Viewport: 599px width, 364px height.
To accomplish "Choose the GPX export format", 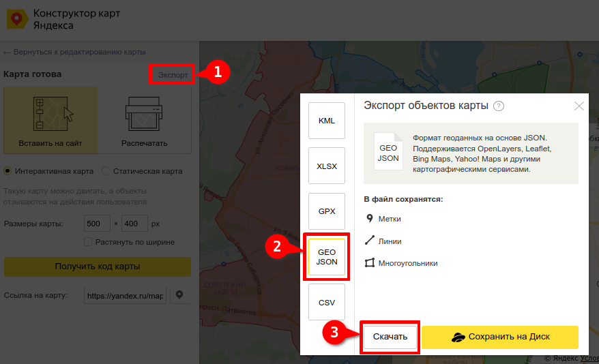I will [327, 211].
